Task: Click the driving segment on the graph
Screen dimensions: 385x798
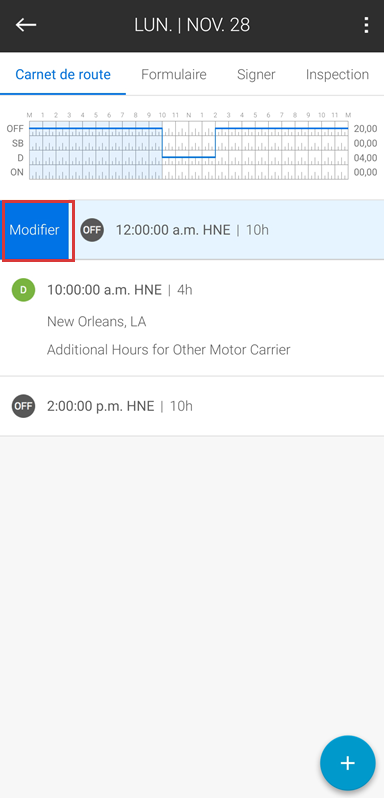Action: [x=189, y=157]
